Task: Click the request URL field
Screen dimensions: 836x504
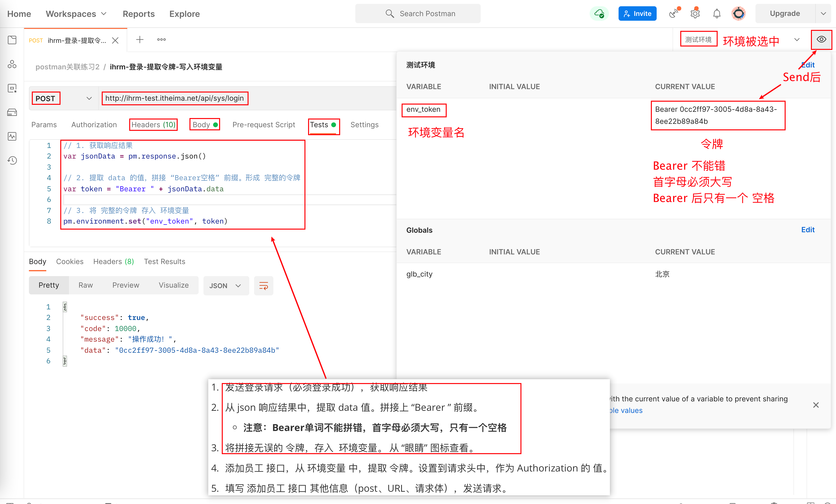Action: 248,98
